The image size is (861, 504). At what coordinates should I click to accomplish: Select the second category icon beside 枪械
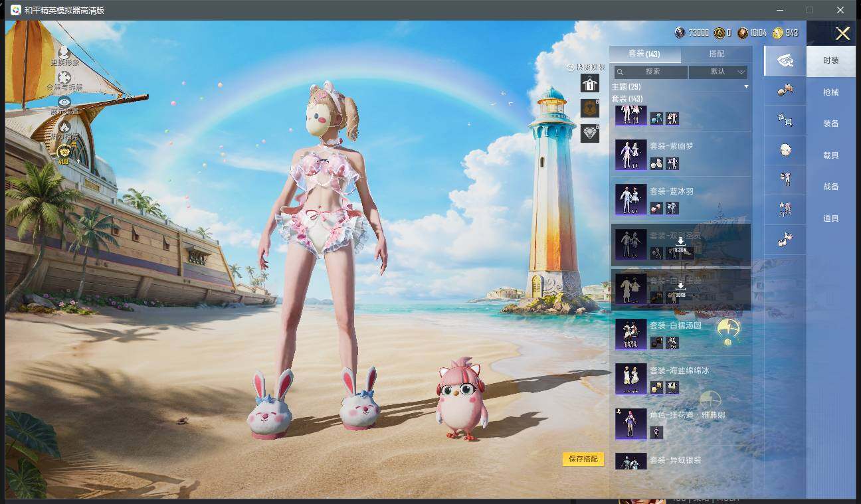tap(785, 91)
